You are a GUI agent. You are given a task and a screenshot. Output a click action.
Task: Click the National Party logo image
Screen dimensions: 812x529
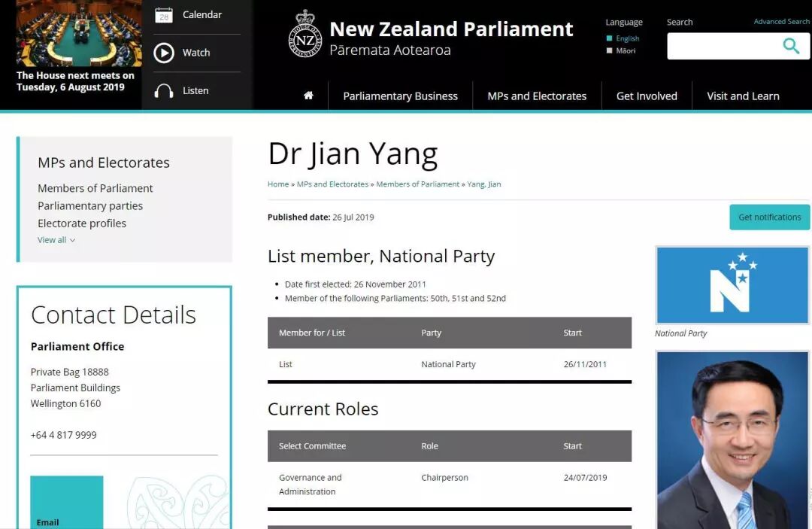(732, 285)
